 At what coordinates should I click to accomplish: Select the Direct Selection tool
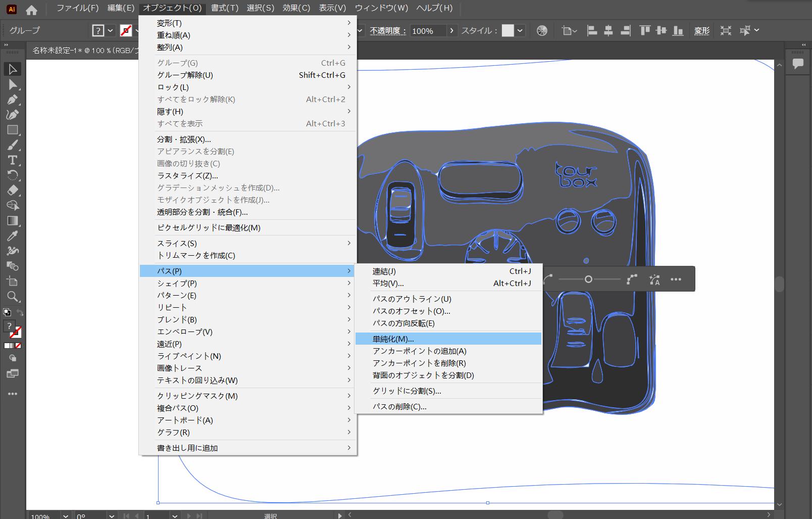[13, 84]
